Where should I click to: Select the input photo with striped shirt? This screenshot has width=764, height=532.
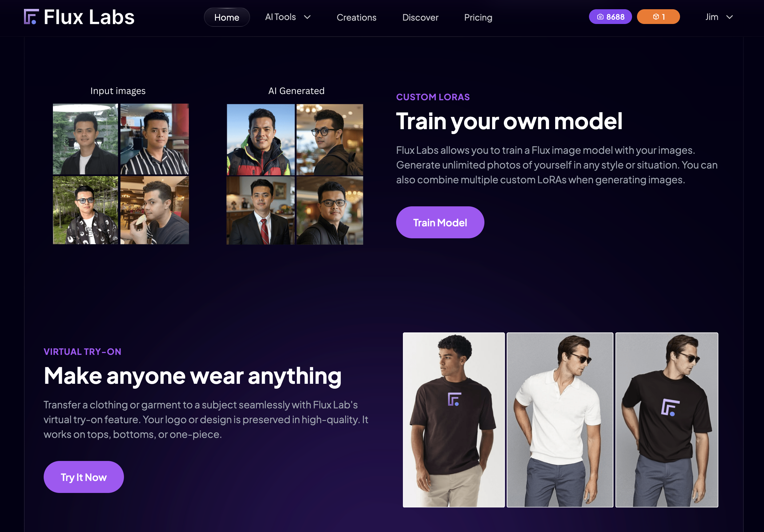[x=154, y=139]
